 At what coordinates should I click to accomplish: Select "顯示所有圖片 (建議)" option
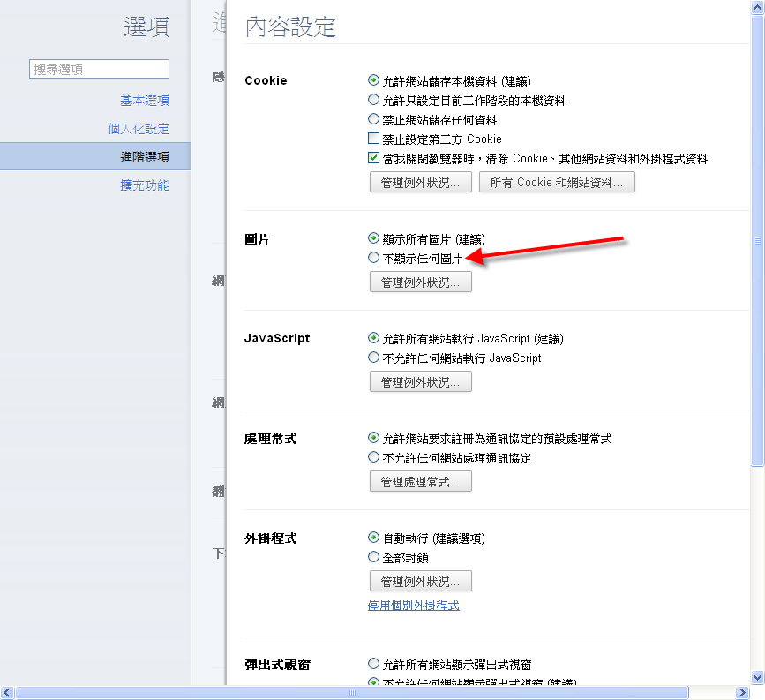pos(373,237)
